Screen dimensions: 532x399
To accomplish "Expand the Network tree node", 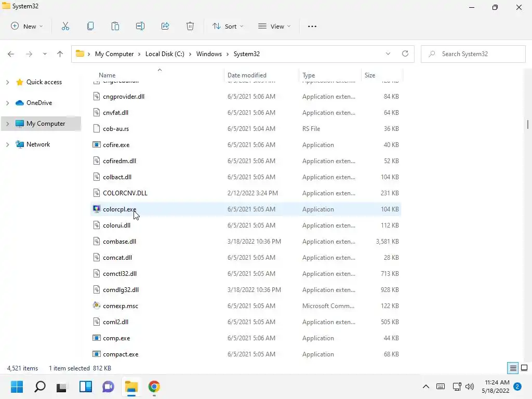I will point(7,144).
